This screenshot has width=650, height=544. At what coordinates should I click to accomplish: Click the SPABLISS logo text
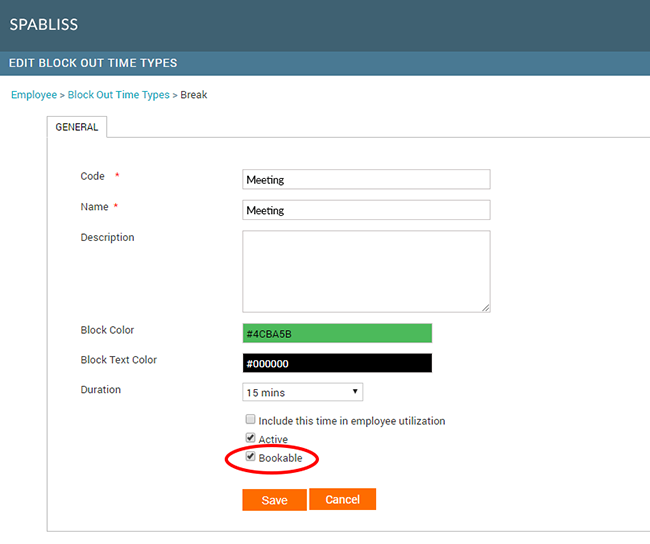click(43, 24)
